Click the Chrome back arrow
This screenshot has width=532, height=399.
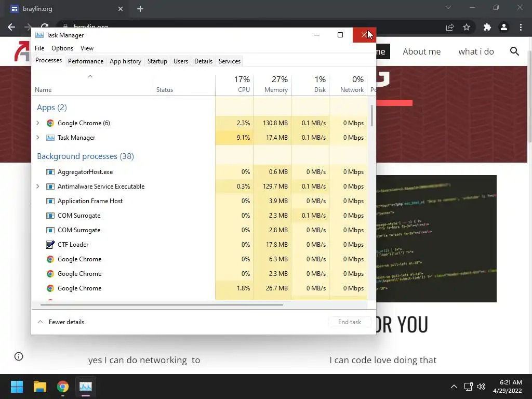11,27
